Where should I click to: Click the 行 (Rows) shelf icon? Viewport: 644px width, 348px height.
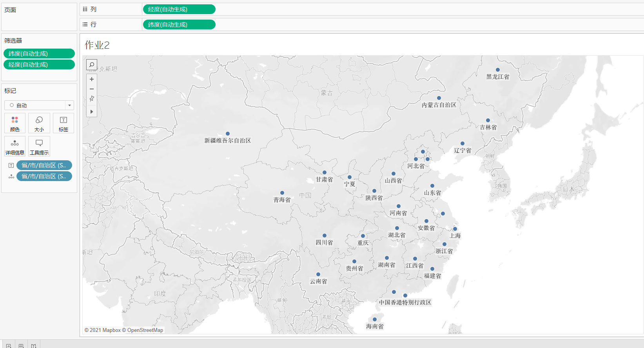pyautogui.click(x=85, y=24)
